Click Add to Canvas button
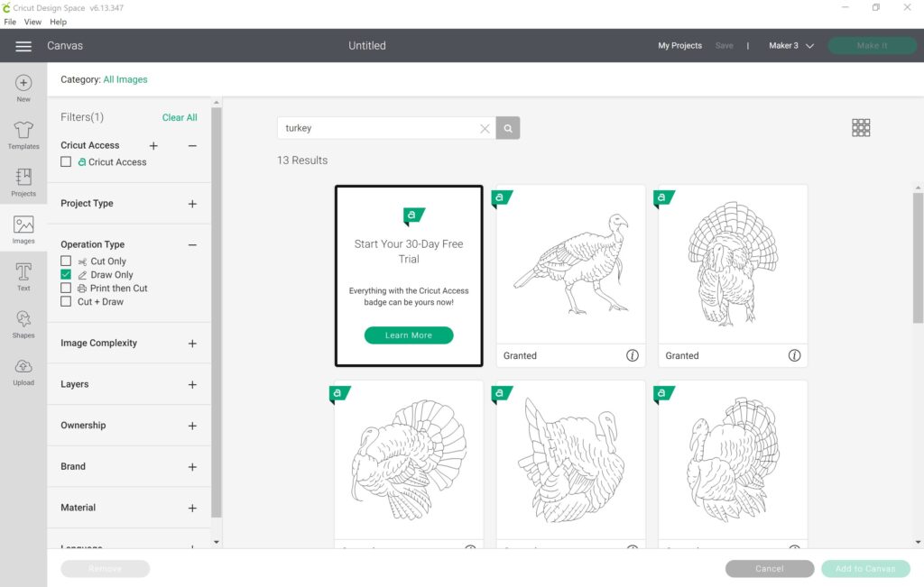This screenshot has width=924, height=587. 865,569
